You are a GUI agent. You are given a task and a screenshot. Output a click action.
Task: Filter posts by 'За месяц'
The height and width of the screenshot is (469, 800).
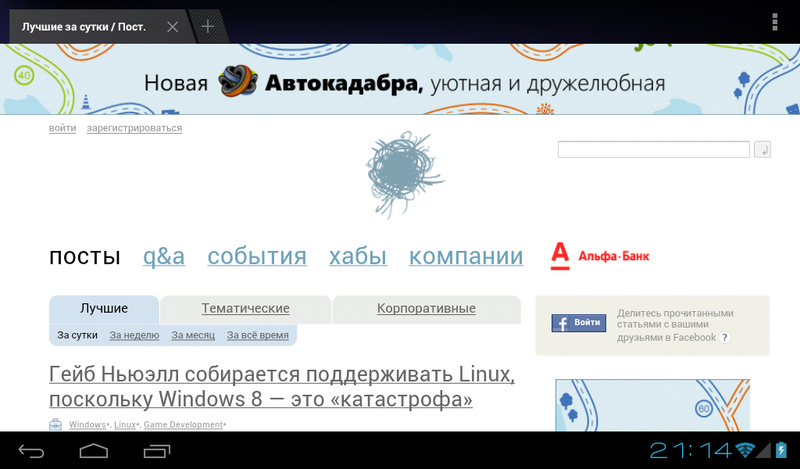193,335
